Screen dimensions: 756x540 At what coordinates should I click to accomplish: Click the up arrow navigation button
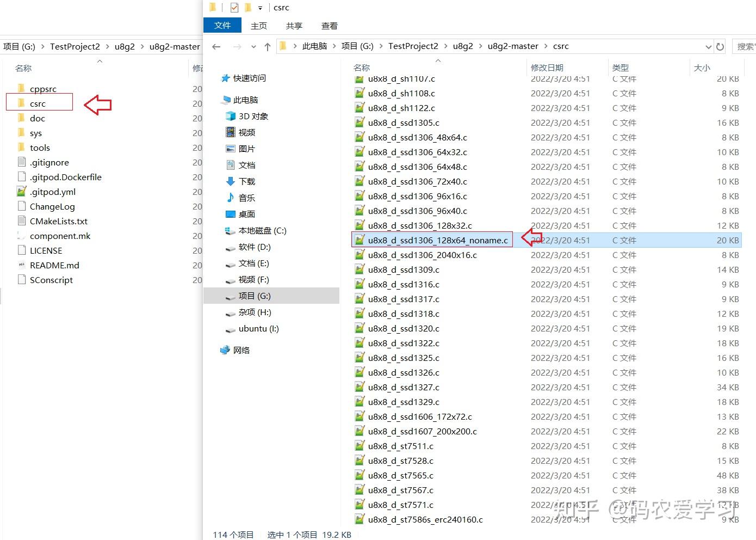click(x=267, y=46)
